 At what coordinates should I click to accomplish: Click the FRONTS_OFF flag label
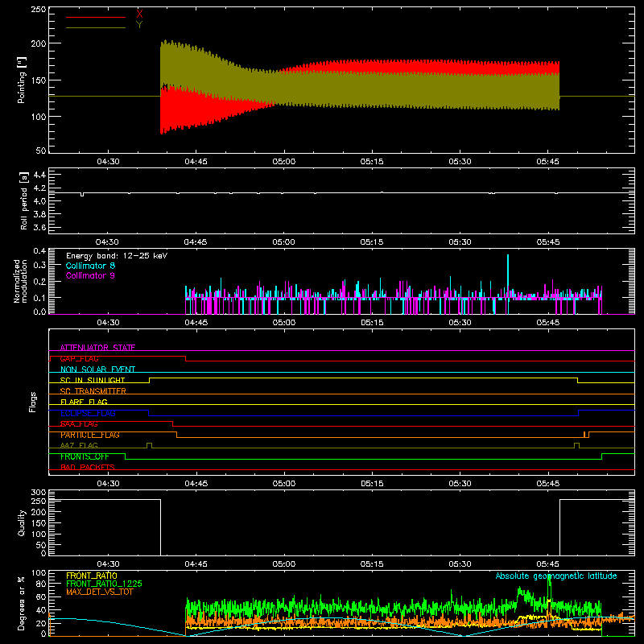coord(85,456)
